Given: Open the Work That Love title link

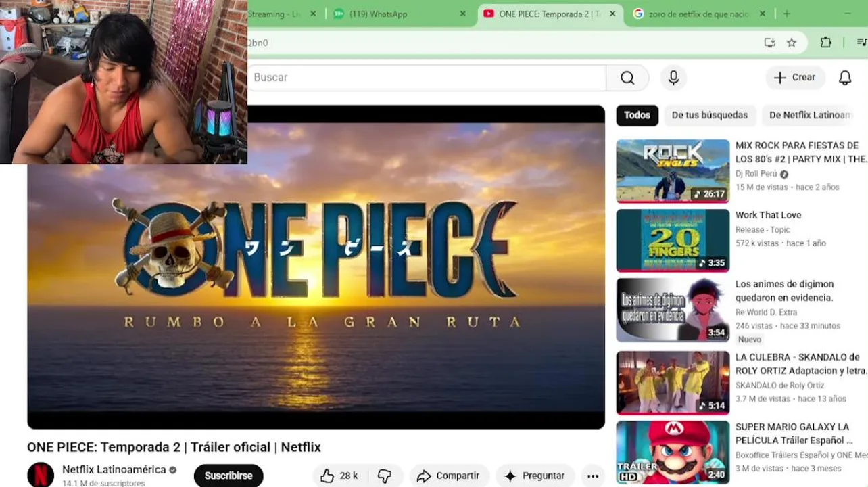Looking at the screenshot, I should coord(768,215).
